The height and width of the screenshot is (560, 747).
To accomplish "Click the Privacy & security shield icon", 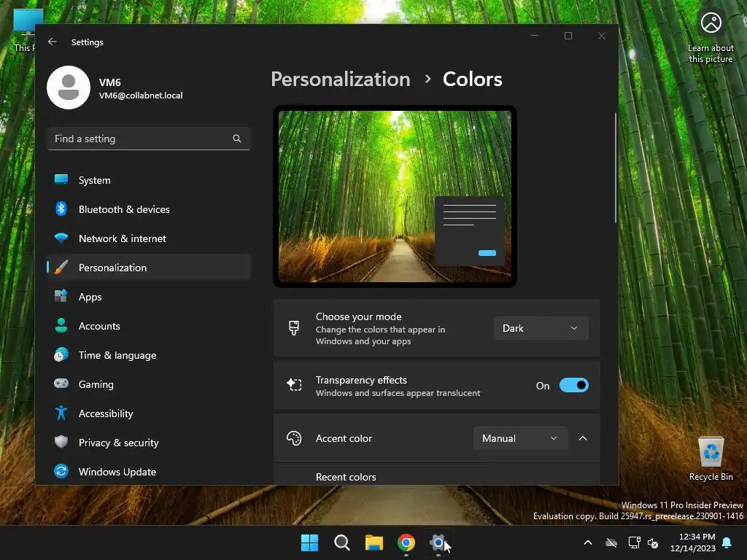I will coord(61,442).
